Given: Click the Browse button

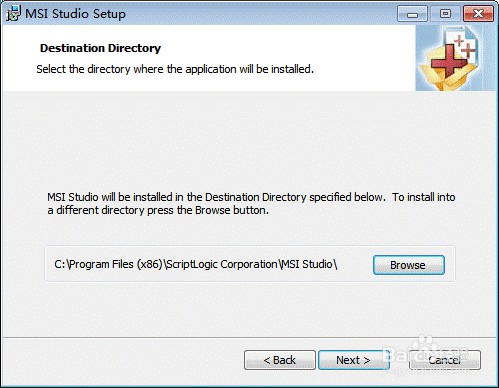Looking at the screenshot, I should (x=409, y=265).
